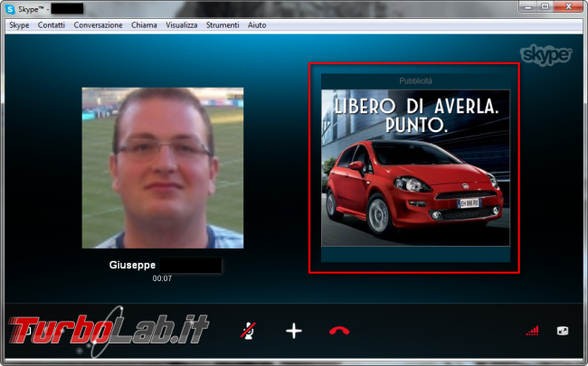Click the Fiat Punto advertisement image

pyautogui.click(x=415, y=168)
